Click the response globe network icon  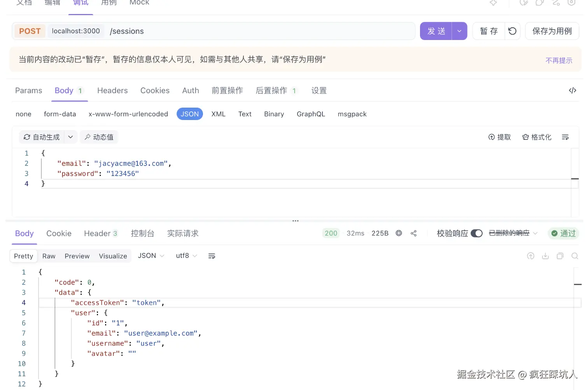tap(399, 233)
